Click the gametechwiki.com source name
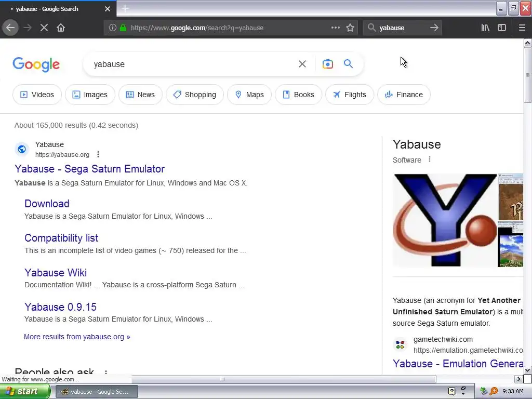This screenshot has height=399, width=532. pyautogui.click(x=443, y=339)
